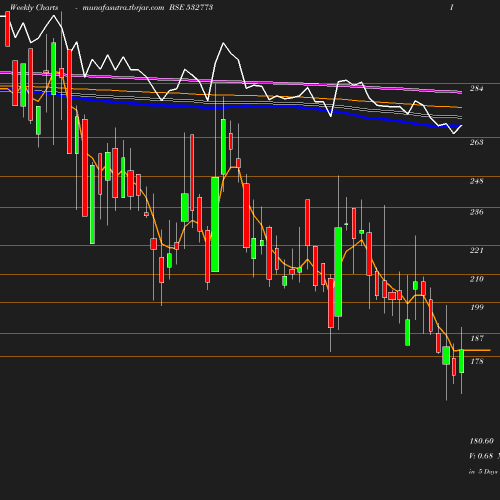Click the 199 price axis label
The image size is (500, 500).
click(x=477, y=307)
